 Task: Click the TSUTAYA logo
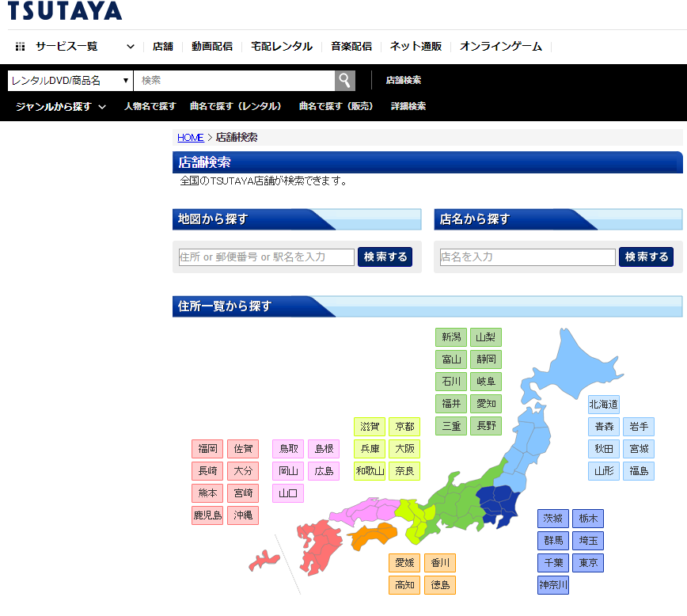[x=65, y=11]
